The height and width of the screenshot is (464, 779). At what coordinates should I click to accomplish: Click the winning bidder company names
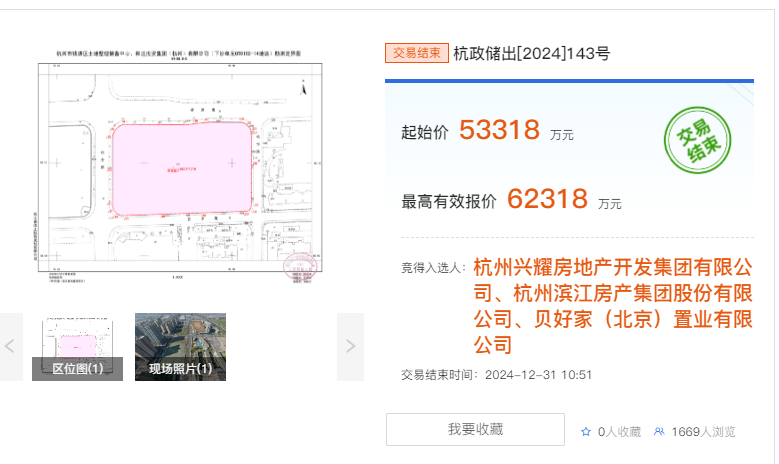pyautogui.click(x=613, y=306)
